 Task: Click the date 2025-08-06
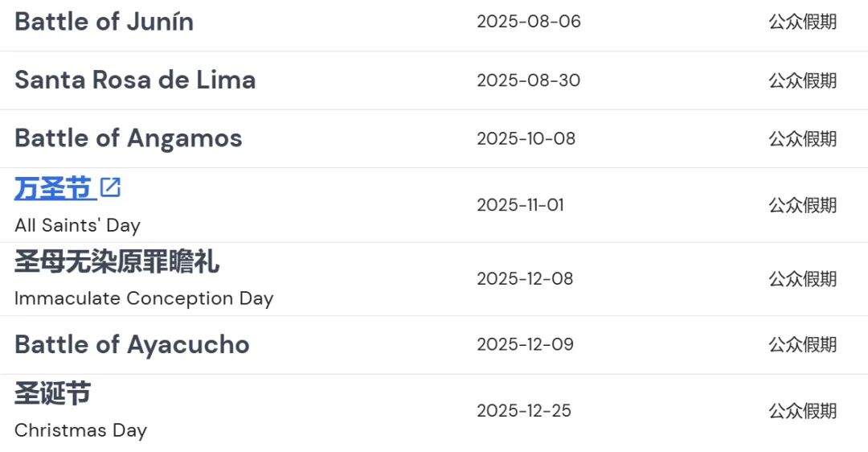(x=529, y=22)
